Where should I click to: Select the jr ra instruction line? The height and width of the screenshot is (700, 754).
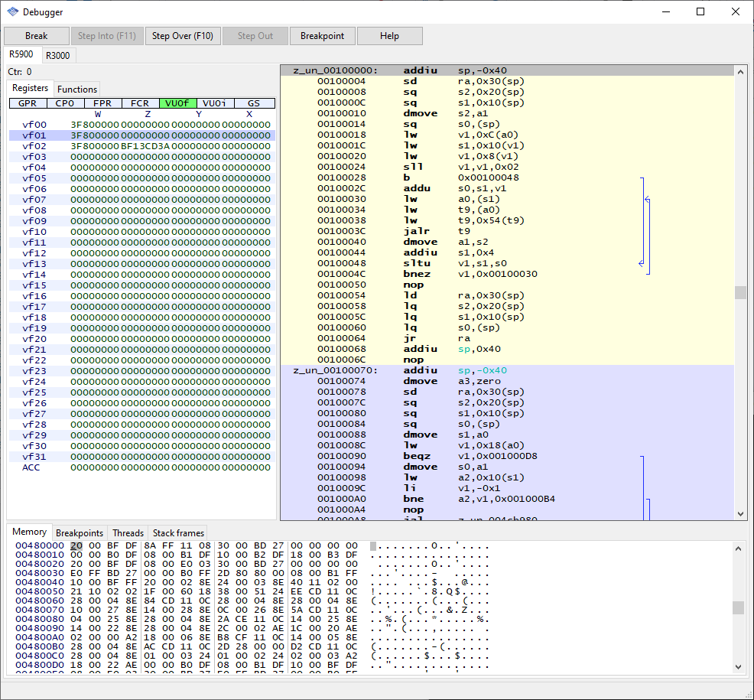coord(507,338)
